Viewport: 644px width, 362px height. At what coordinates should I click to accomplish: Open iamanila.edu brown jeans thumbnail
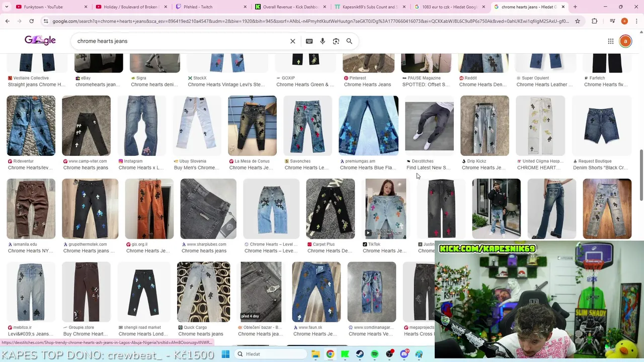(x=31, y=209)
